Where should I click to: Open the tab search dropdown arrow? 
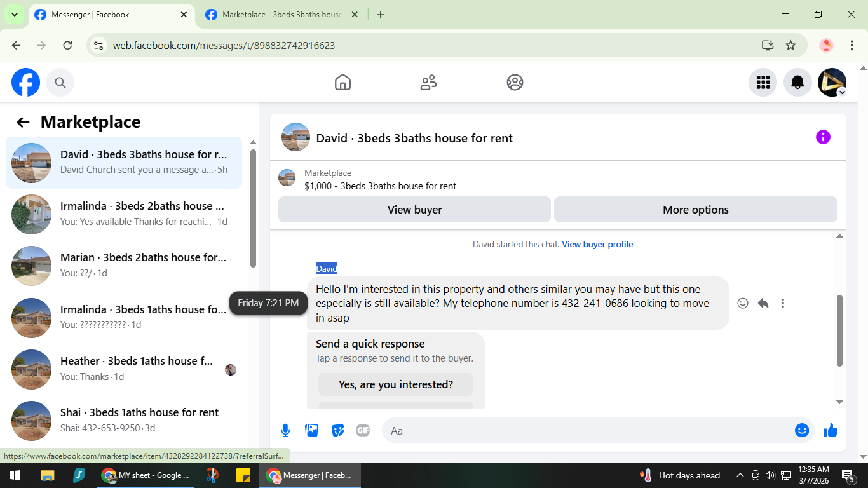(14, 15)
